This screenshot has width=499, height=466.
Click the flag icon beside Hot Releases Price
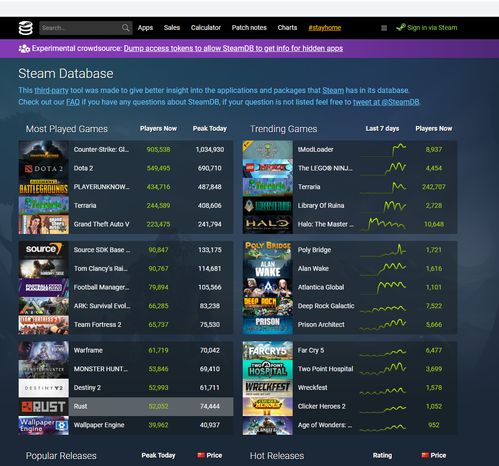[425, 455]
